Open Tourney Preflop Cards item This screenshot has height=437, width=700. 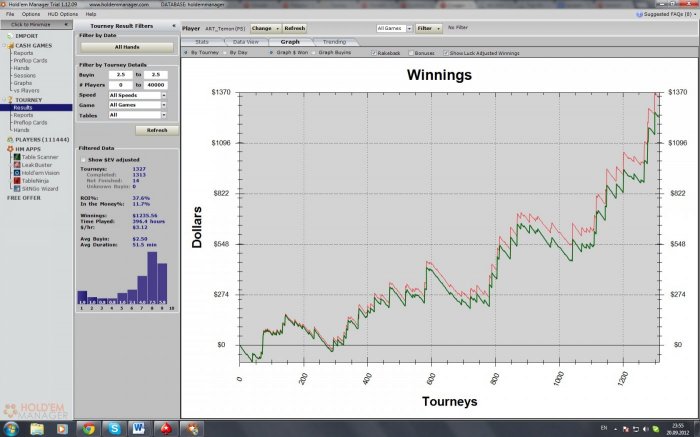(x=30, y=123)
